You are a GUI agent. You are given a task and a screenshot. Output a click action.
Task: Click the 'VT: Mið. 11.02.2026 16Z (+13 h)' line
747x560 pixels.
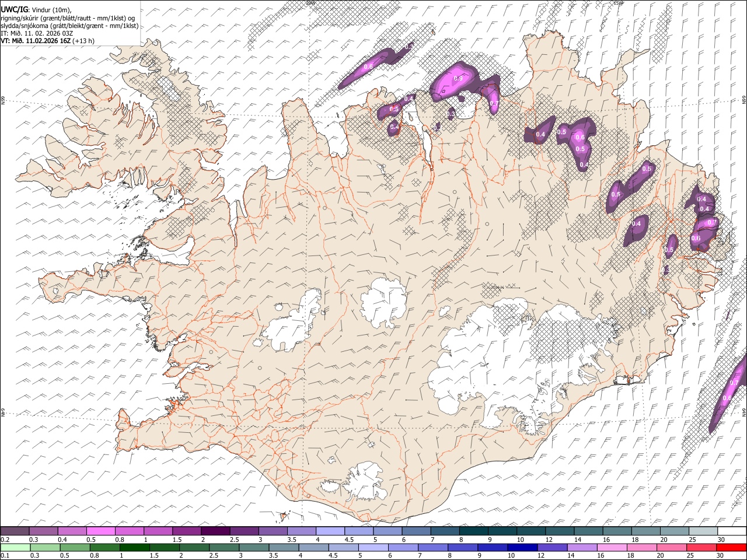47,41
